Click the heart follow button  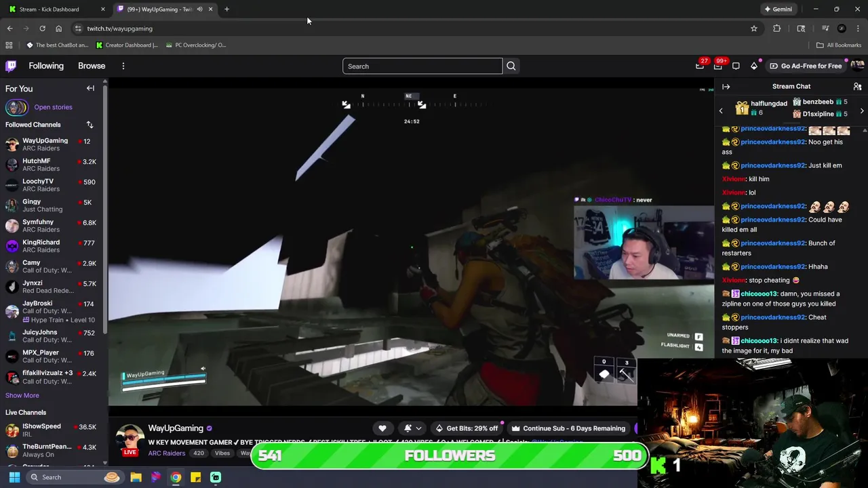[382, 428]
